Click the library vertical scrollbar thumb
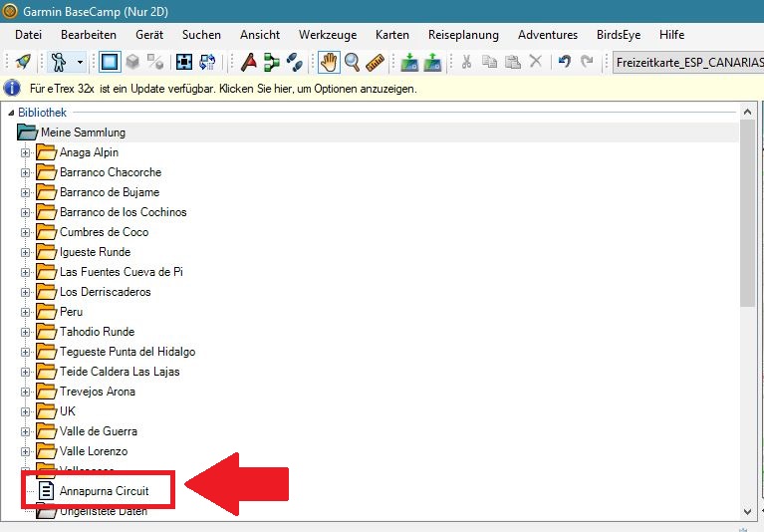This screenshot has height=532, width=764. tap(747, 213)
